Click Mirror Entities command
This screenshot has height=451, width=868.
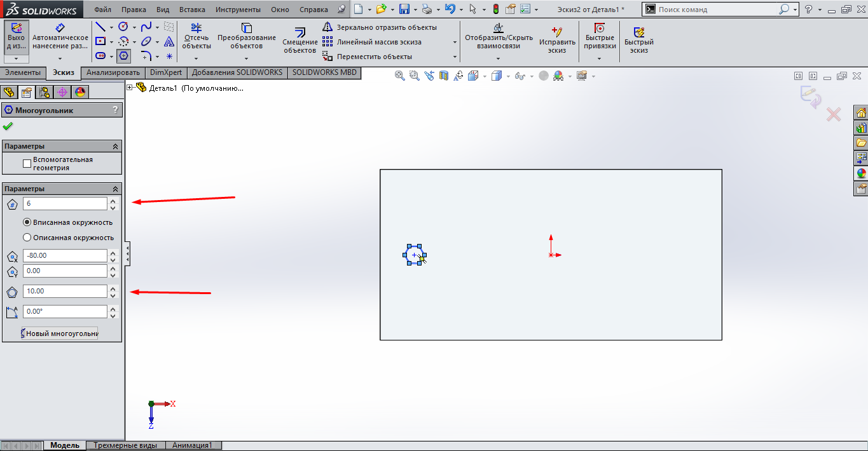380,27
